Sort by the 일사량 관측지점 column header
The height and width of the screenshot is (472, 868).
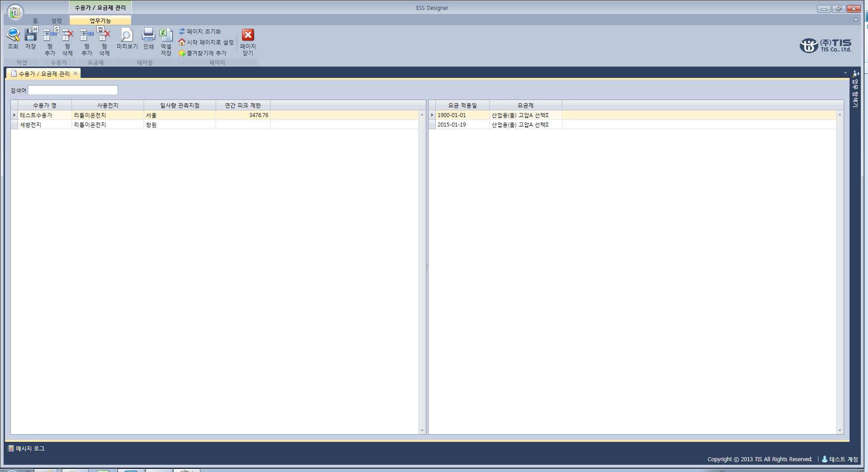coord(180,105)
